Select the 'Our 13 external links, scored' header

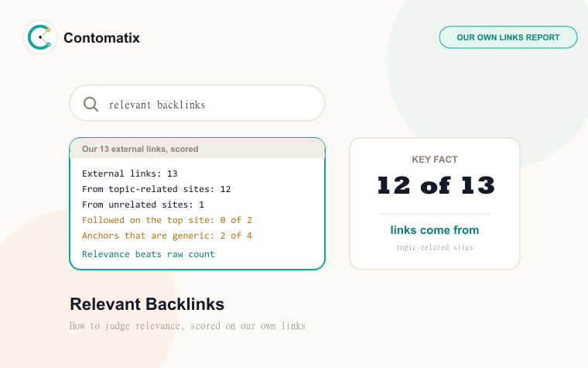tap(197, 149)
